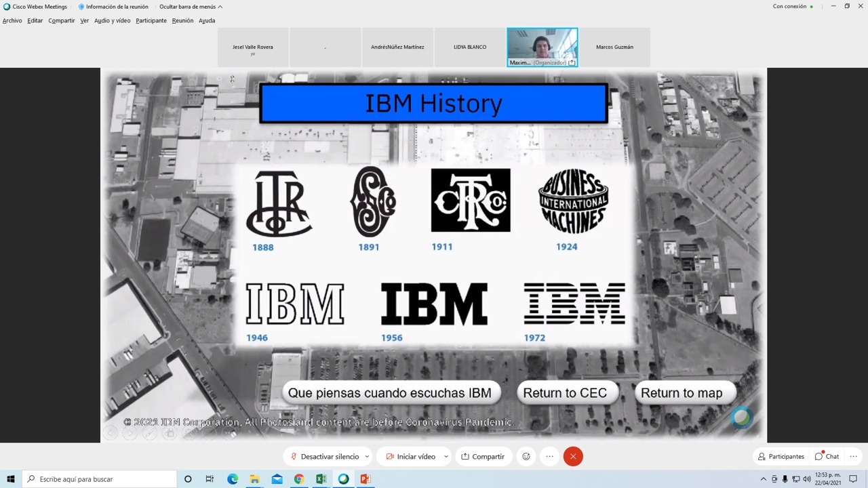Collapse Ocultar barra de menús
The height and width of the screenshot is (488, 868).
pyautogui.click(x=191, y=7)
